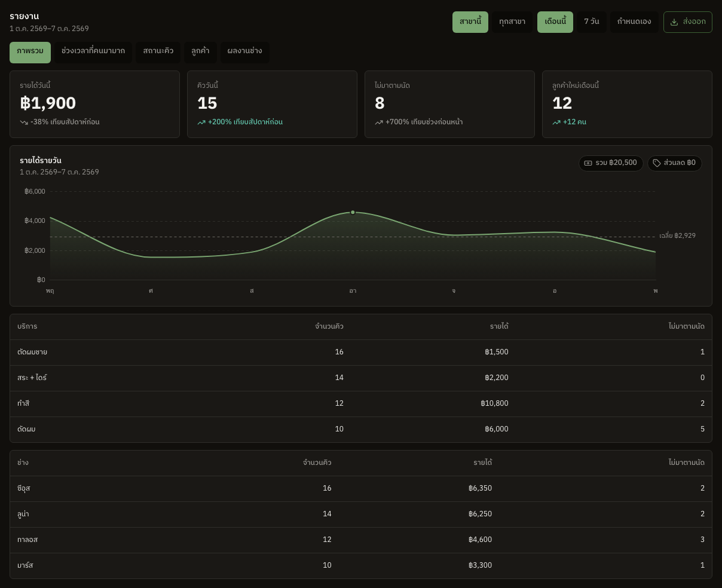
Task: Click the trend icon beside +12 คน
Action: (x=556, y=122)
